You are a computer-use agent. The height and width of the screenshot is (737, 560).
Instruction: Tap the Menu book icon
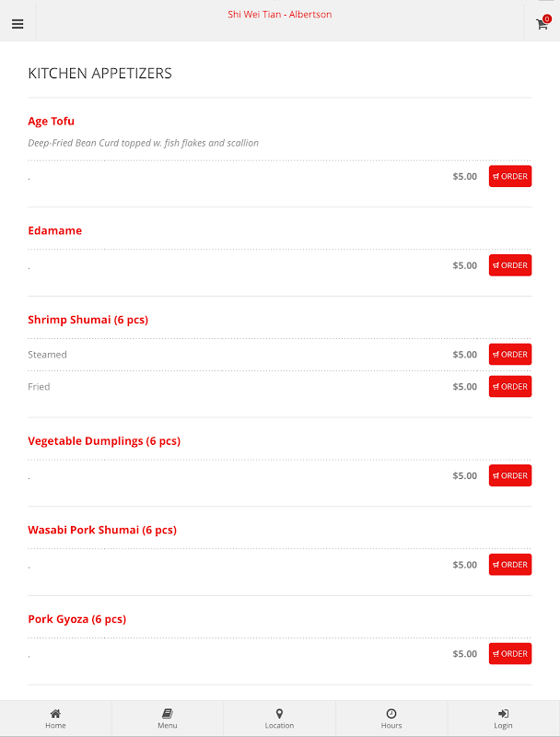pyautogui.click(x=167, y=714)
